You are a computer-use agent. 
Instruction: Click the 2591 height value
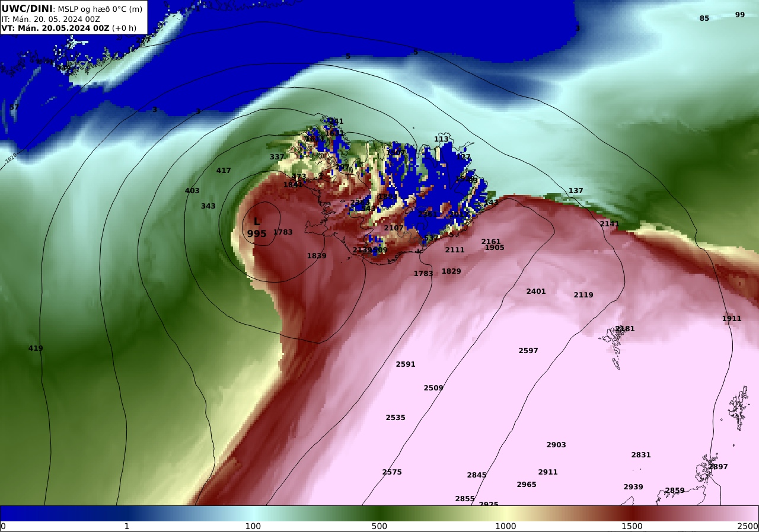tap(406, 364)
